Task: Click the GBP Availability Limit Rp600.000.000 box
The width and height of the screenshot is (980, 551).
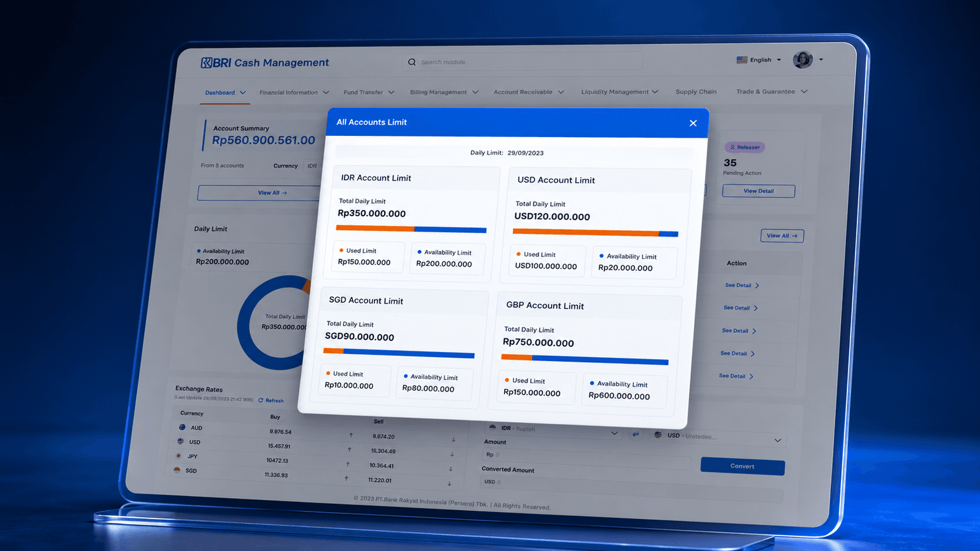Action: tap(624, 390)
